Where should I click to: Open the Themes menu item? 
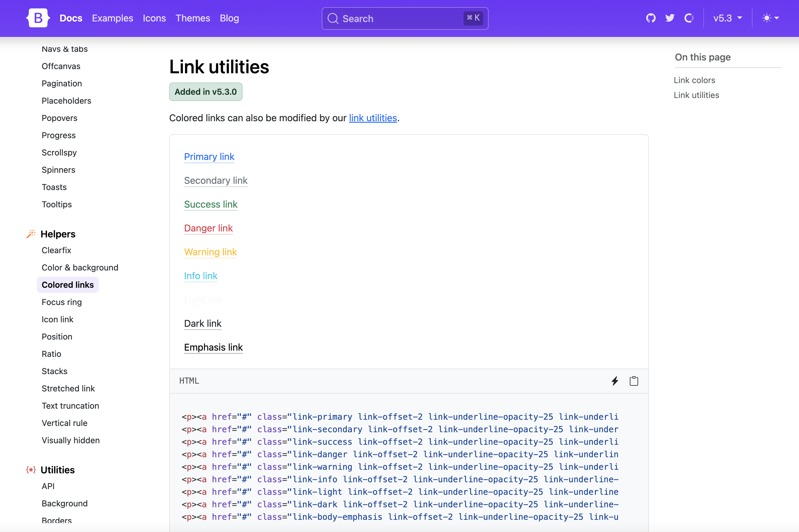point(193,18)
